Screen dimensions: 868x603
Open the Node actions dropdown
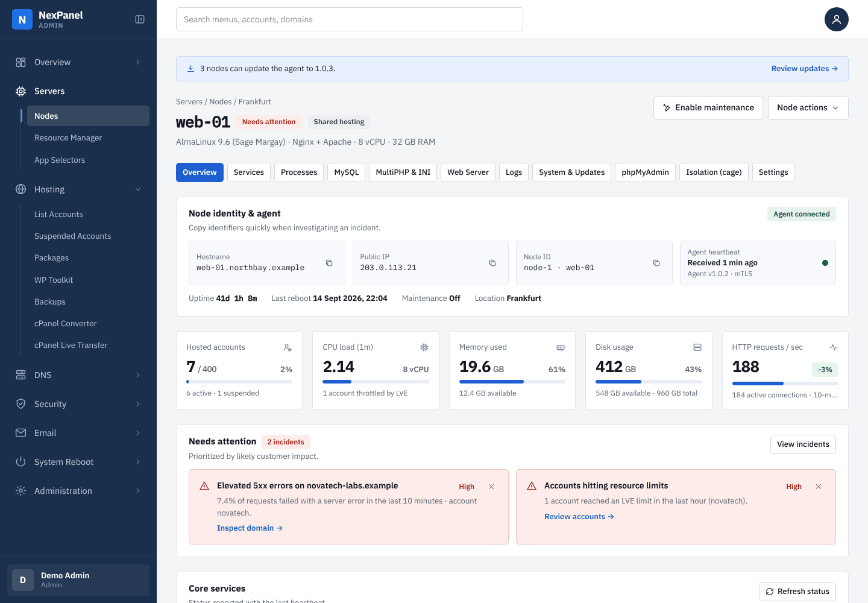(x=808, y=108)
